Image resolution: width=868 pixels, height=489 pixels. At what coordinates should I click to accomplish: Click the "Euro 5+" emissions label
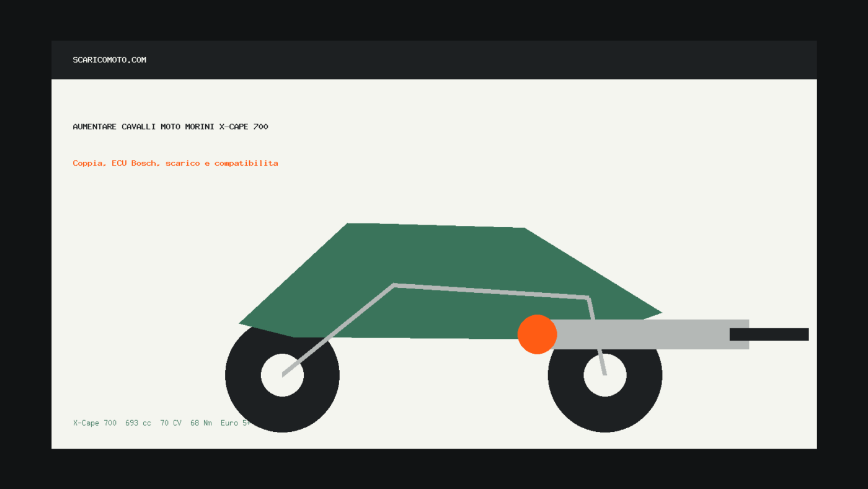[x=236, y=423]
